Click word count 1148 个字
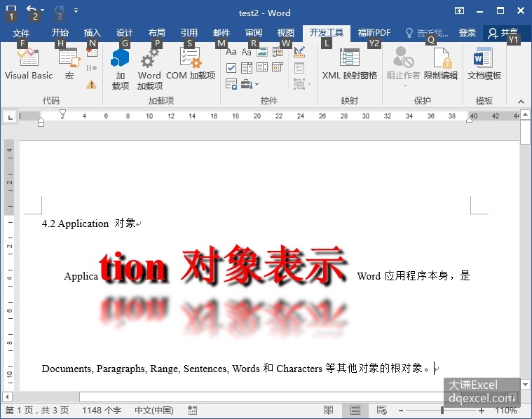Screen dimensions: 532x419 [102, 410]
